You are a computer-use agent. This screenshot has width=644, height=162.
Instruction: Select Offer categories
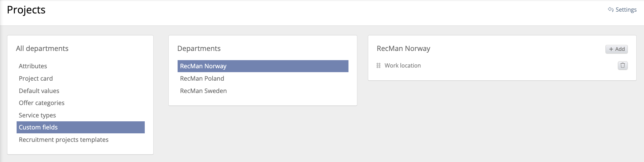(42, 103)
